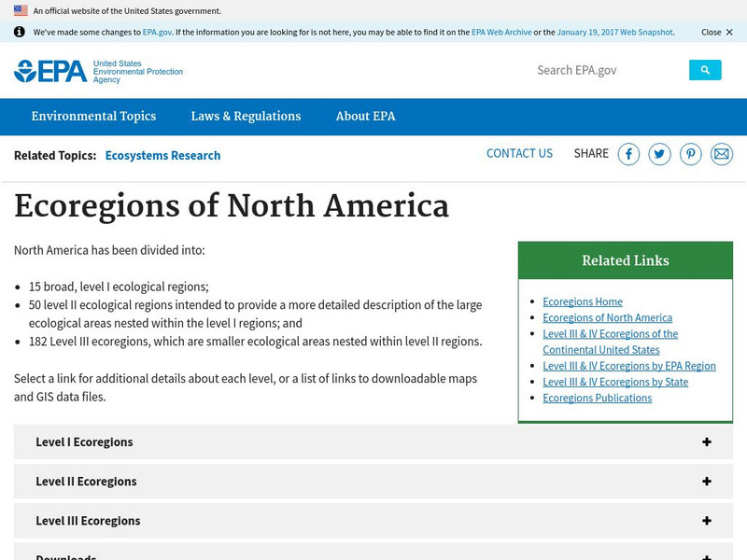Share the page on Pinterest

click(x=691, y=154)
